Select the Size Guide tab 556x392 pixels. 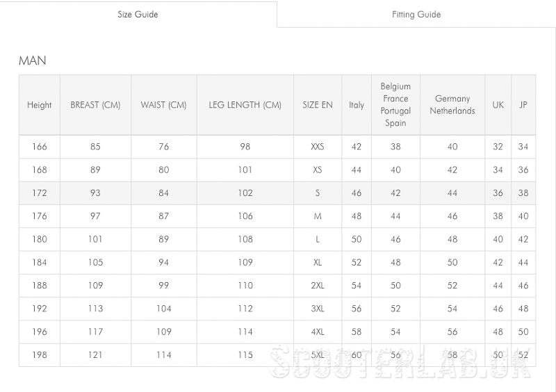point(138,15)
